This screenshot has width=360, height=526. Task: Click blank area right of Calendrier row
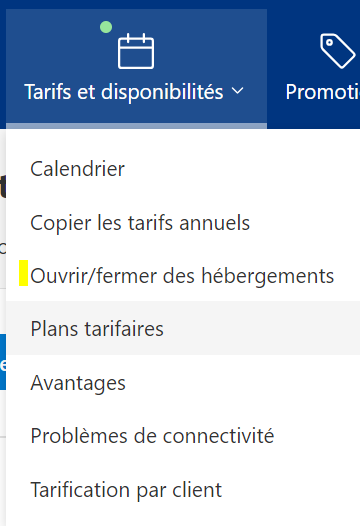(242, 169)
